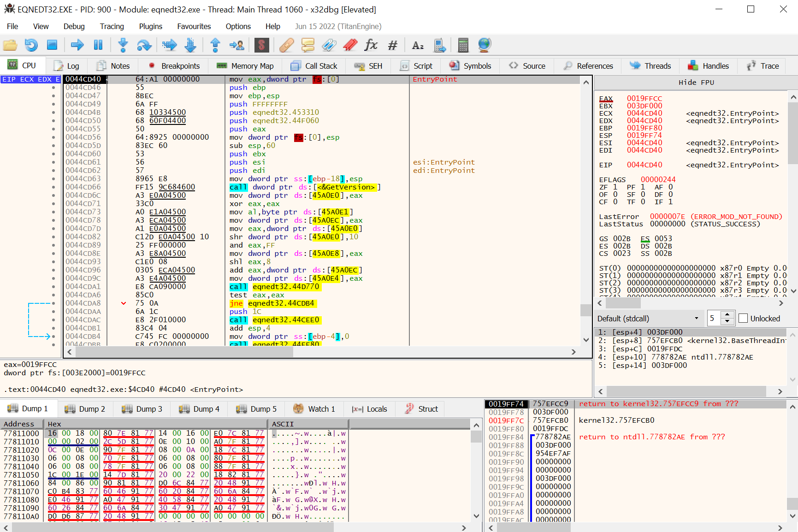Screen dimensions: 798x532
Task: Click the Open file folder icon
Action: (x=10, y=45)
